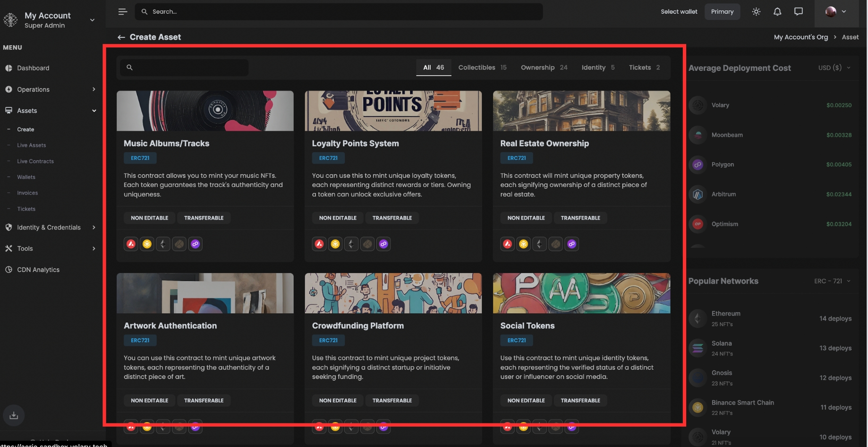Open Live Contracts in sidebar

tap(35, 161)
